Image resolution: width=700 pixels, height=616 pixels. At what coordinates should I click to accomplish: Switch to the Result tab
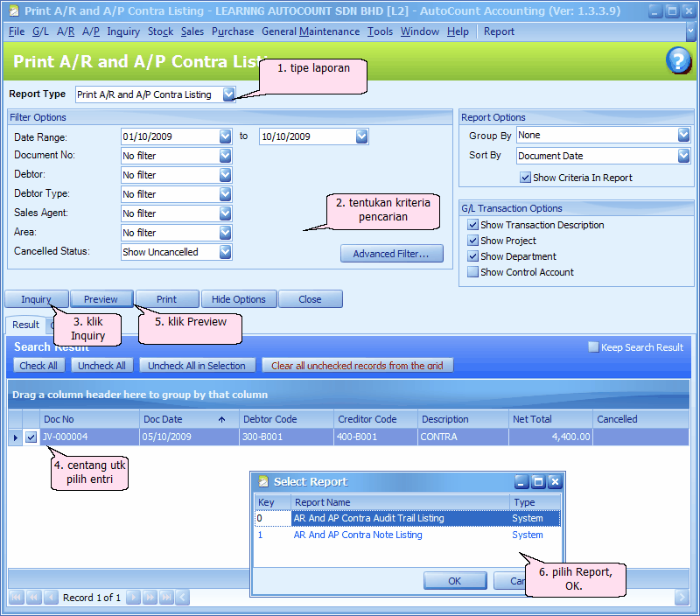pos(24,325)
